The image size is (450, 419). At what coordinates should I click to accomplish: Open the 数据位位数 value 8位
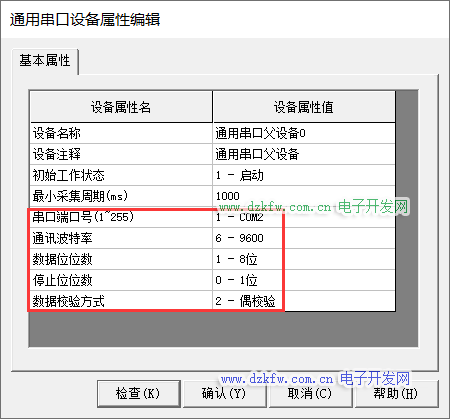304,259
